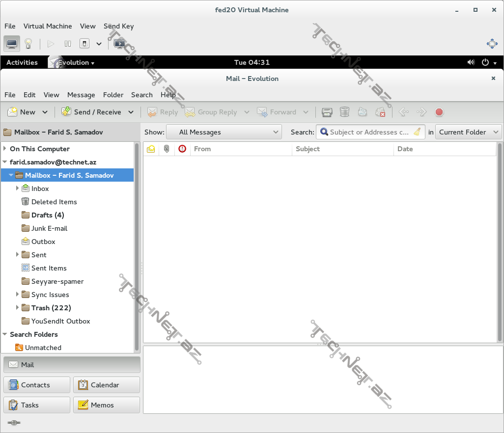Open the Virtual Machine menu
Image resolution: width=504 pixels, height=433 pixels.
47,26
